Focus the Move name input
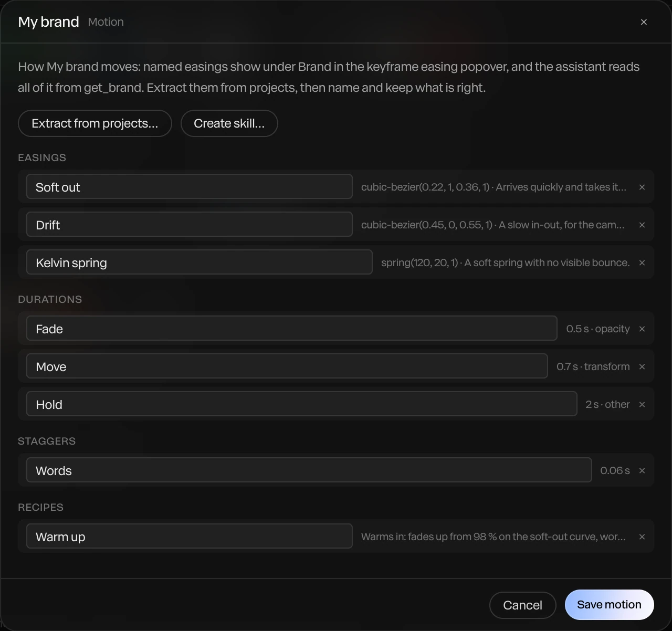 coord(287,366)
